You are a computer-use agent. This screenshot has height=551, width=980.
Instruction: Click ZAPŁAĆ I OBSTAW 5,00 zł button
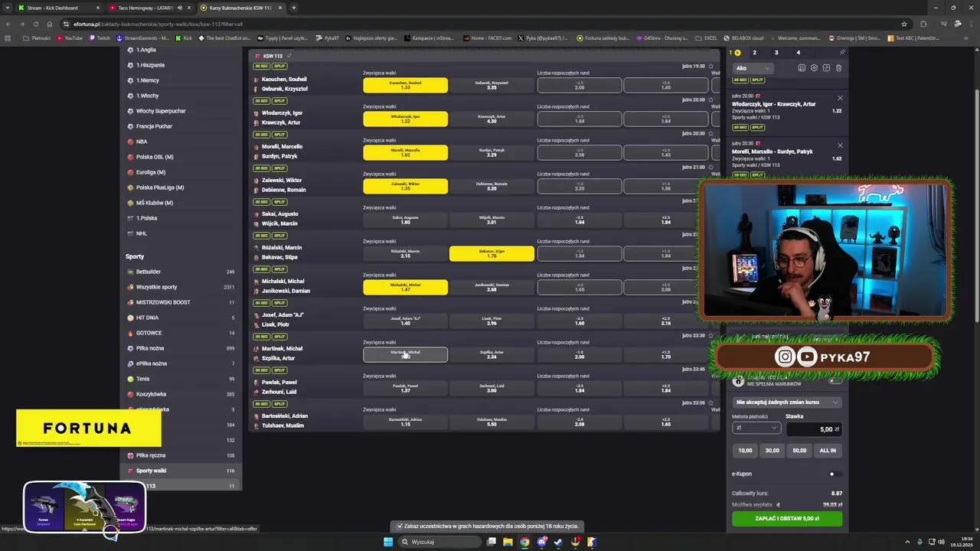tap(786, 518)
